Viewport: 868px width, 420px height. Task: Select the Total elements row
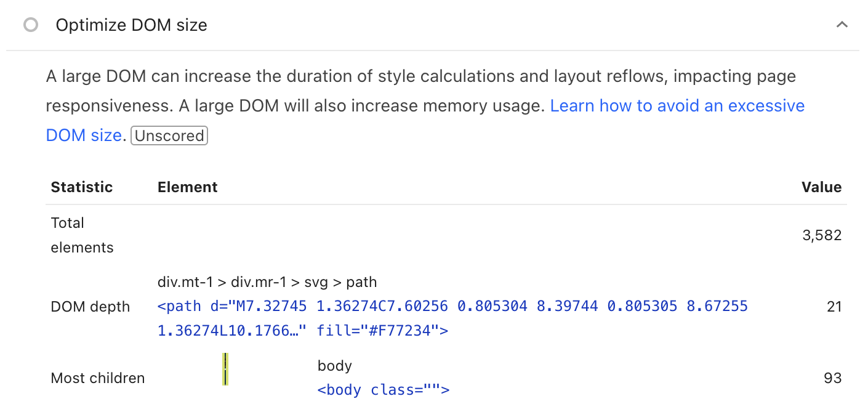pyautogui.click(x=82, y=235)
